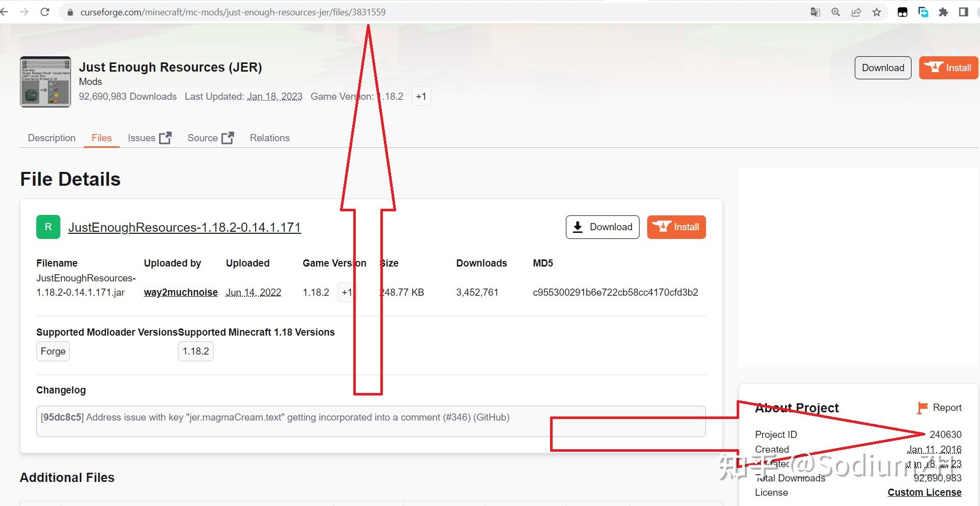Reload the page with the refresh icon

tap(45, 12)
